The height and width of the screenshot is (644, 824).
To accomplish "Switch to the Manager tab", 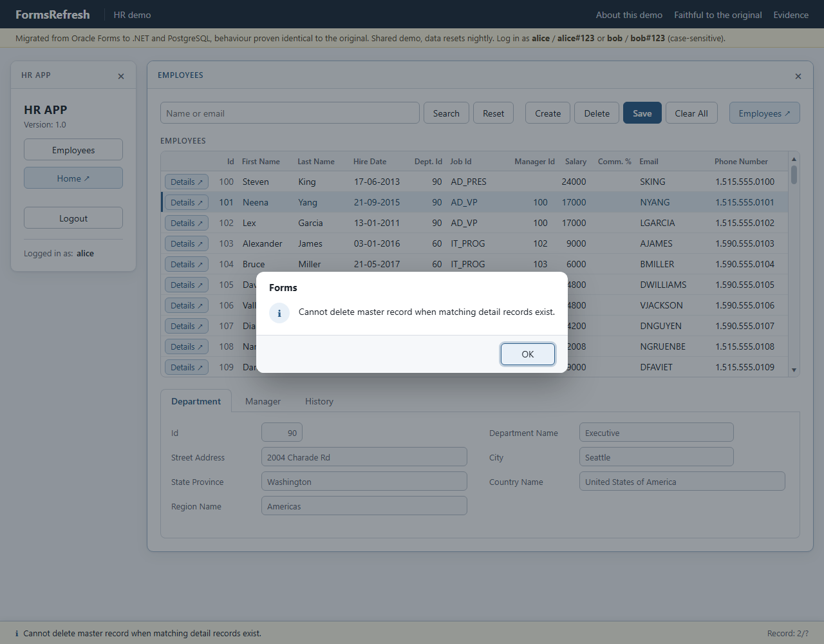I will 263,401.
